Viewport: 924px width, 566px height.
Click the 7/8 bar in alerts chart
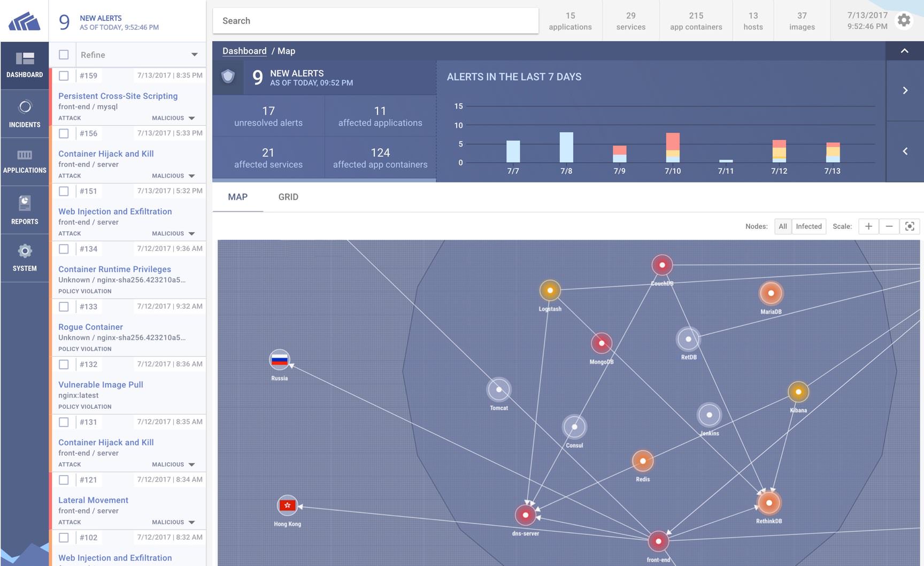[x=566, y=147]
